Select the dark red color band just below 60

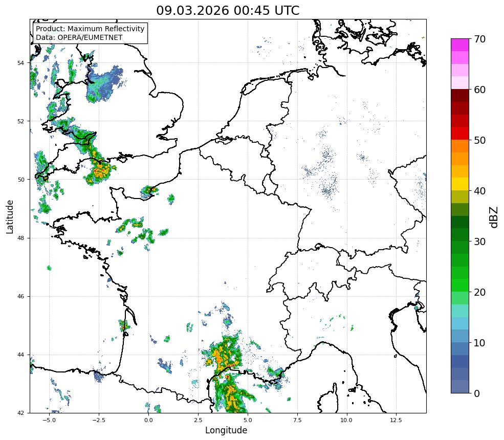point(460,96)
